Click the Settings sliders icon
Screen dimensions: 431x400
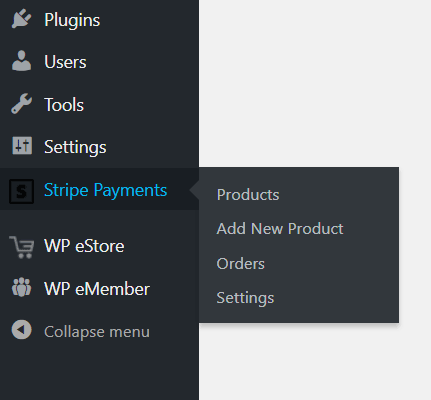pyautogui.click(x=22, y=146)
